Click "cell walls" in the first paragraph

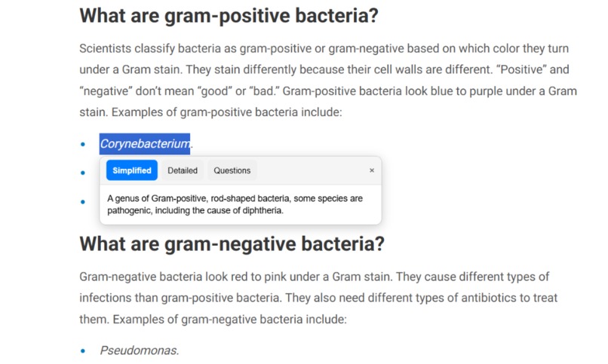click(399, 69)
